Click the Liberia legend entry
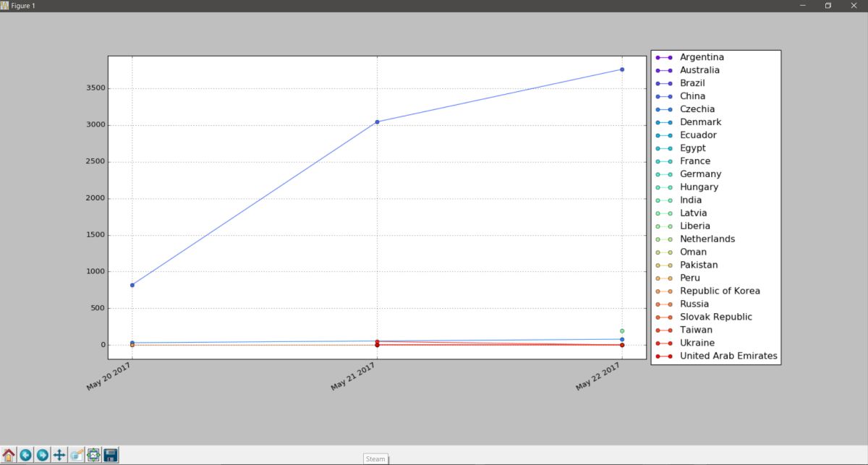 click(x=682, y=226)
